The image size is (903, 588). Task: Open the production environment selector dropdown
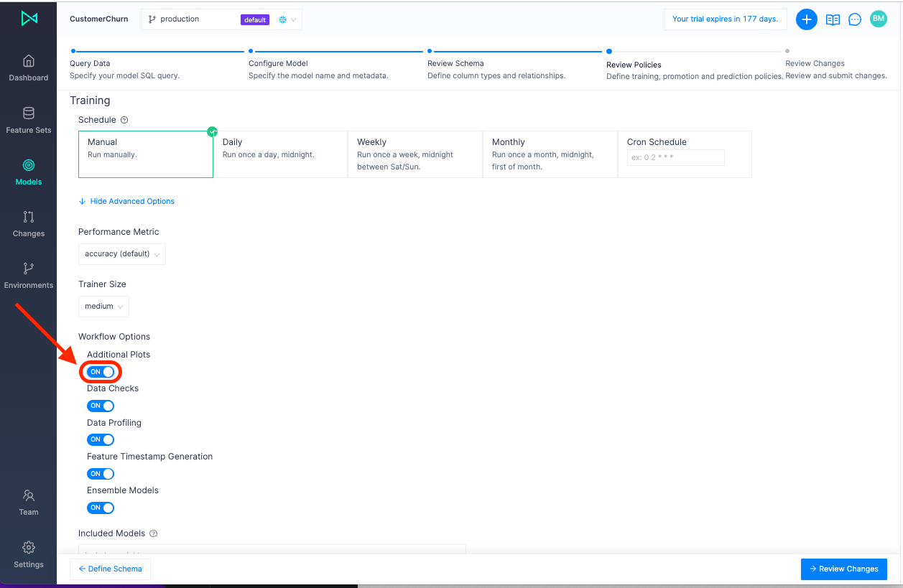221,19
